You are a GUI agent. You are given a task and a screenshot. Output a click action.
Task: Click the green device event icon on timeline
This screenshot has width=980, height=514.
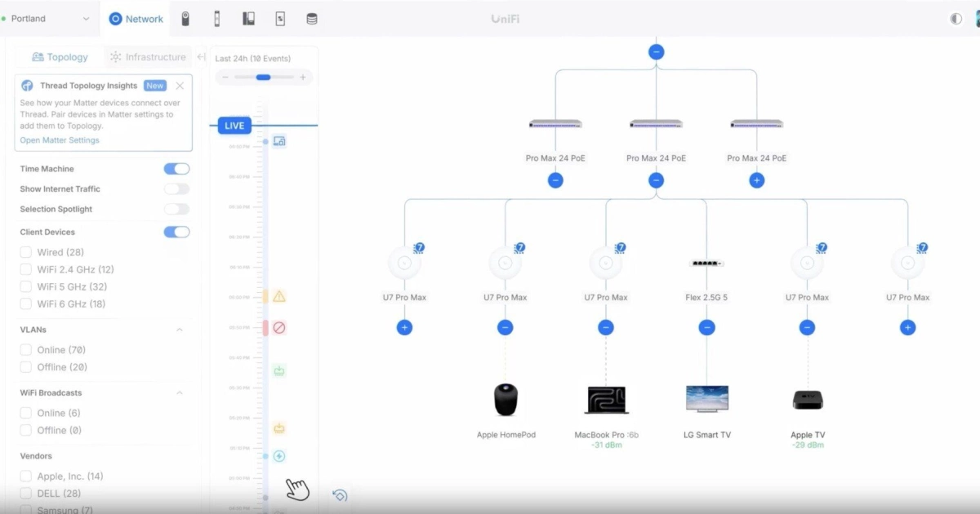coord(279,371)
